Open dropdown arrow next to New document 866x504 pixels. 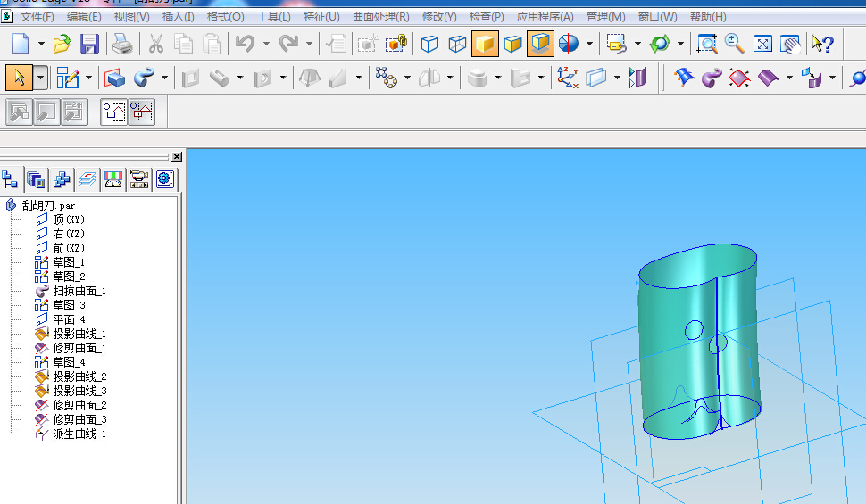click(x=41, y=44)
